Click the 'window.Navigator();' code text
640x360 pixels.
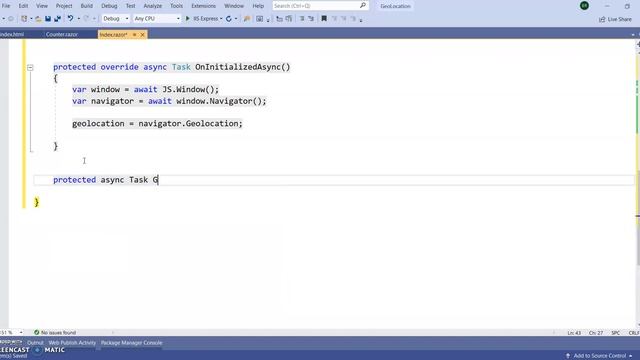[221, 101]
